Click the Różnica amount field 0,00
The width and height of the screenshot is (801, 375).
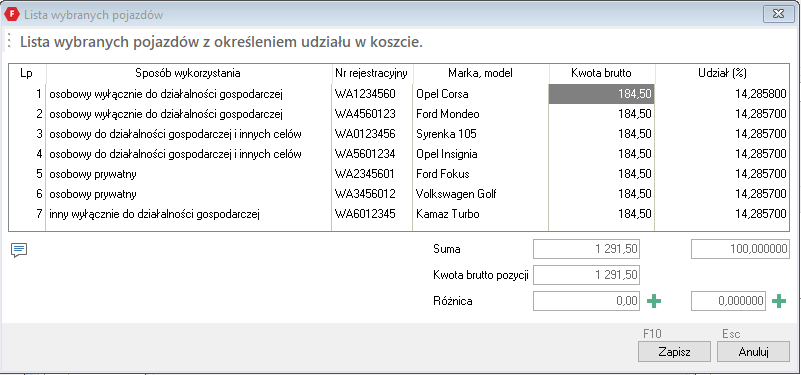(x=586, y=301)
